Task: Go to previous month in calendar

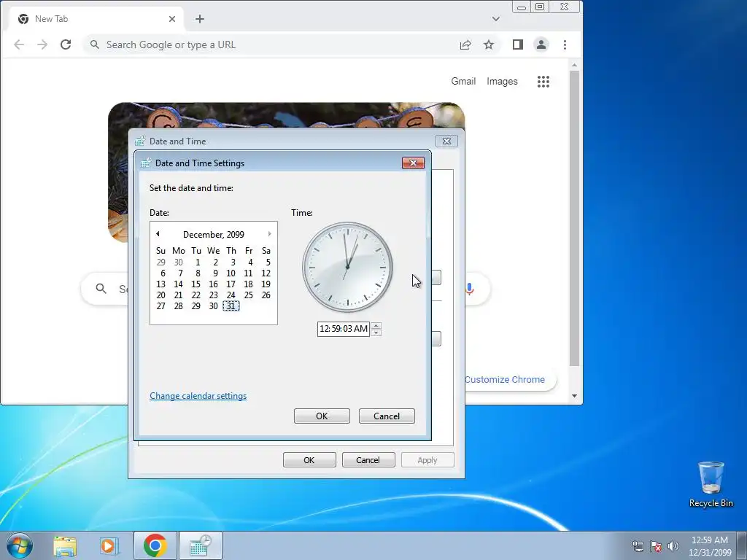Action: point(158,234)
